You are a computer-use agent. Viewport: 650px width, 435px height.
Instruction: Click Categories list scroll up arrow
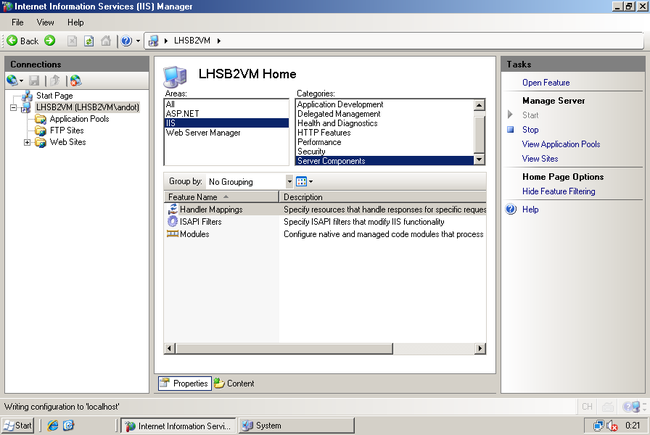479,105
